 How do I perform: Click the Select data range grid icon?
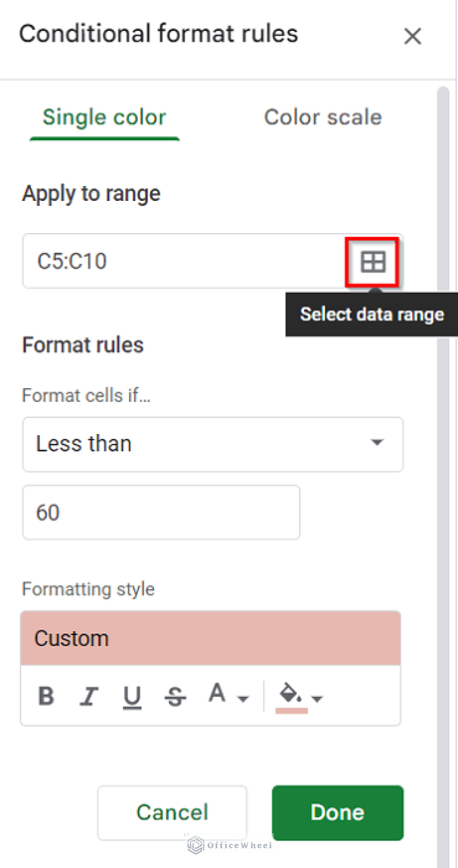coord(373,262)
